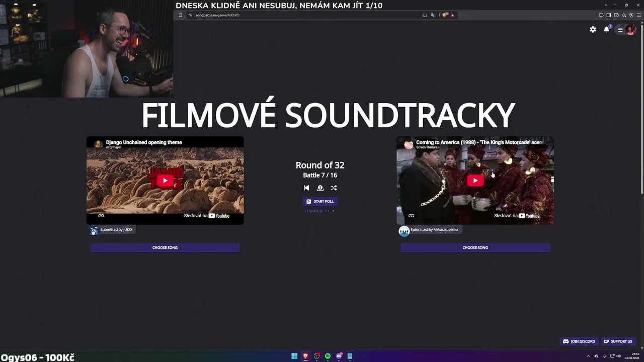Play the Coming to America video

tap(475, 180)
